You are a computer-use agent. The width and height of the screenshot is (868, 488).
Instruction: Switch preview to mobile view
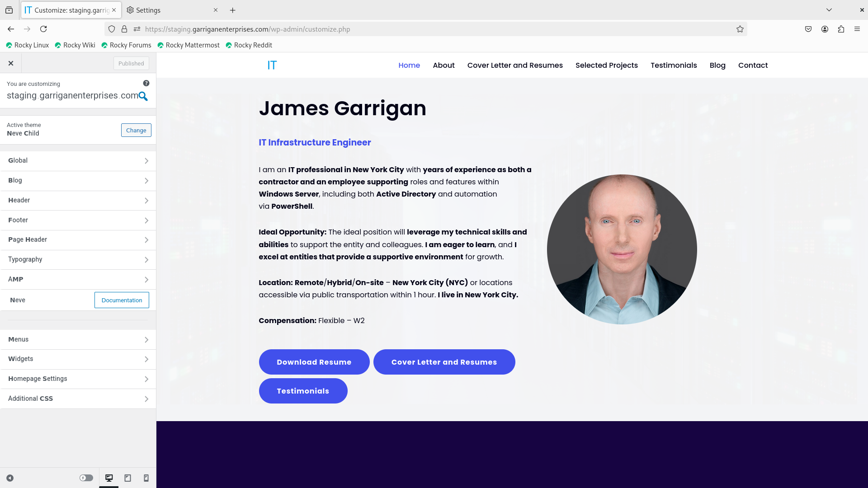pos(146,478)
